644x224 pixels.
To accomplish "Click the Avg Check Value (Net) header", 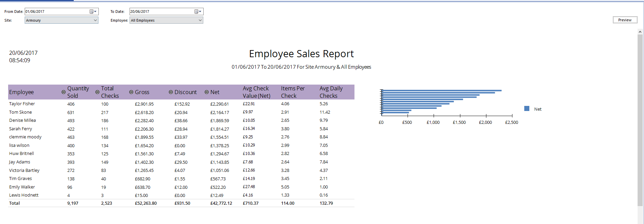I will [x=256, y=92].
